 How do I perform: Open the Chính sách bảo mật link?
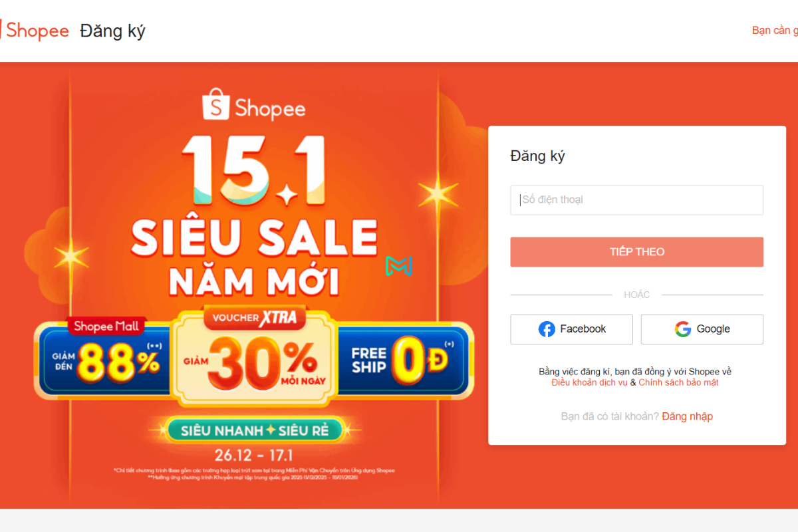[678, 382]
